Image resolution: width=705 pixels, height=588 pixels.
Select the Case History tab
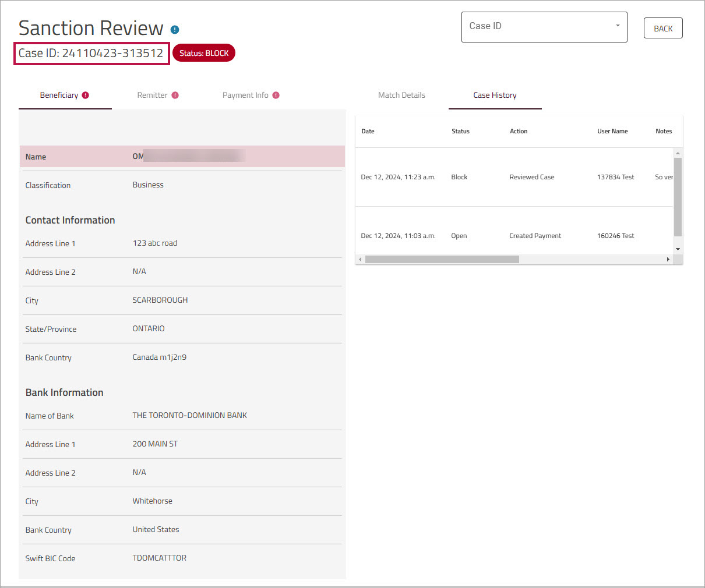click(495, 95)
